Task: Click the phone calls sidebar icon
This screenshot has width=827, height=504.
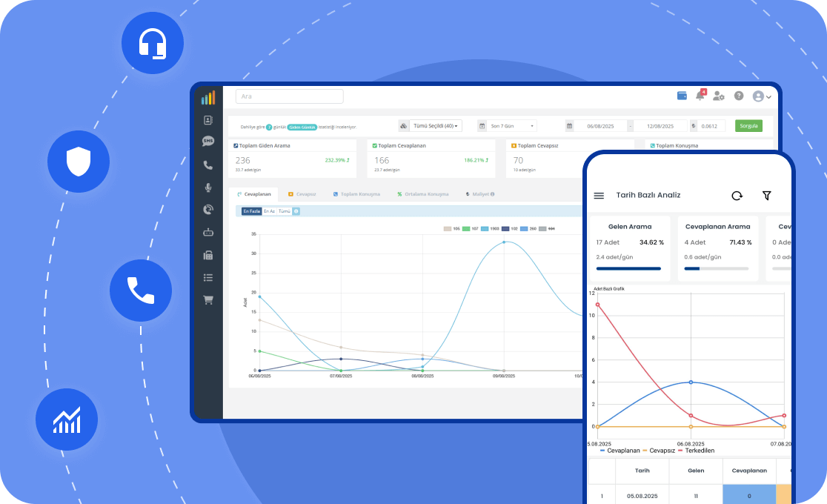Action: (208, 165)
